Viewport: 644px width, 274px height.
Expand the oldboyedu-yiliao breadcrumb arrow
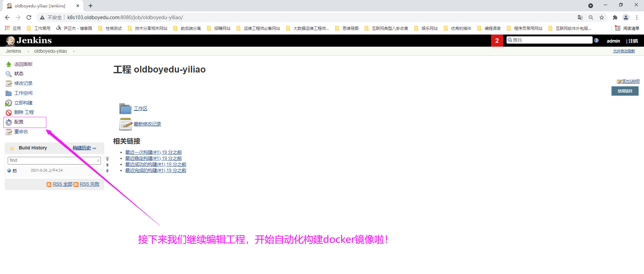point(74,51)
